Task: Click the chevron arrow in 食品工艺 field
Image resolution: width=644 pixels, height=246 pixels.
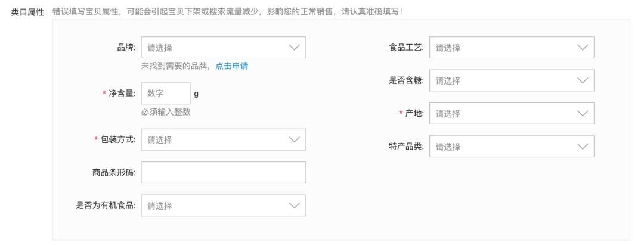Action: point(583,48)
